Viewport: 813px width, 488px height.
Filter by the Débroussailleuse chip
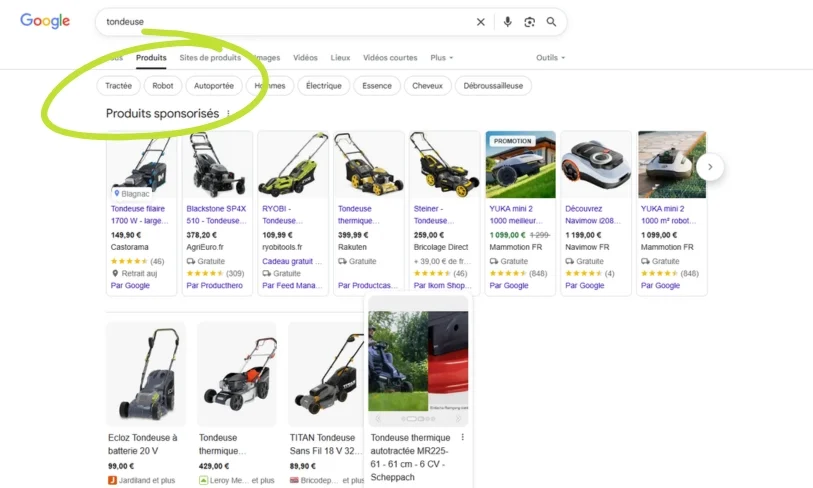tap(493, 86)
